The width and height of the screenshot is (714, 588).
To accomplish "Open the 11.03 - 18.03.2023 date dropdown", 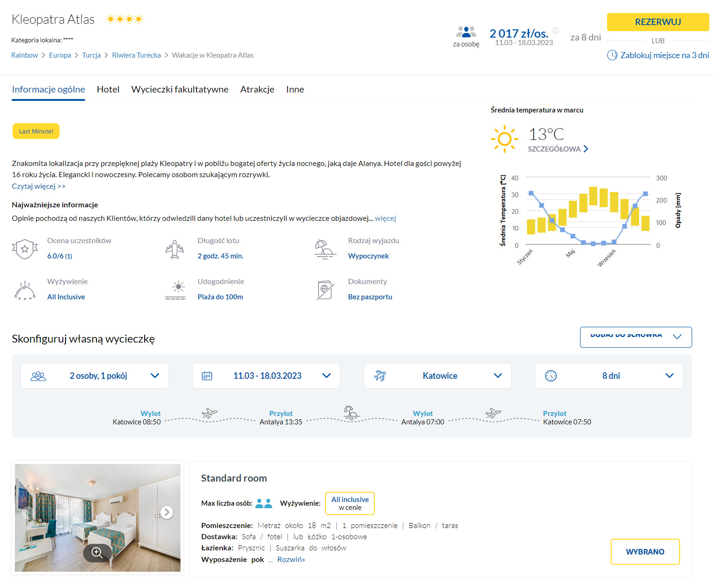I will coord(266,376).
